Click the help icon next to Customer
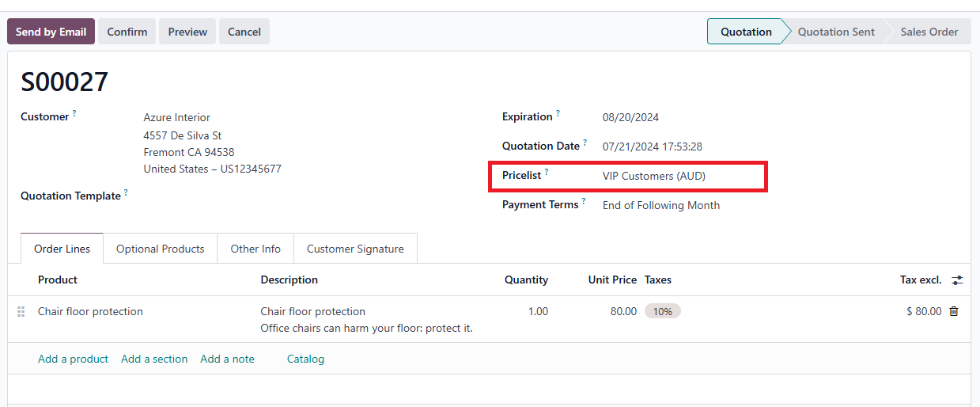Viewport: 980px width, 407px height. 74,113
